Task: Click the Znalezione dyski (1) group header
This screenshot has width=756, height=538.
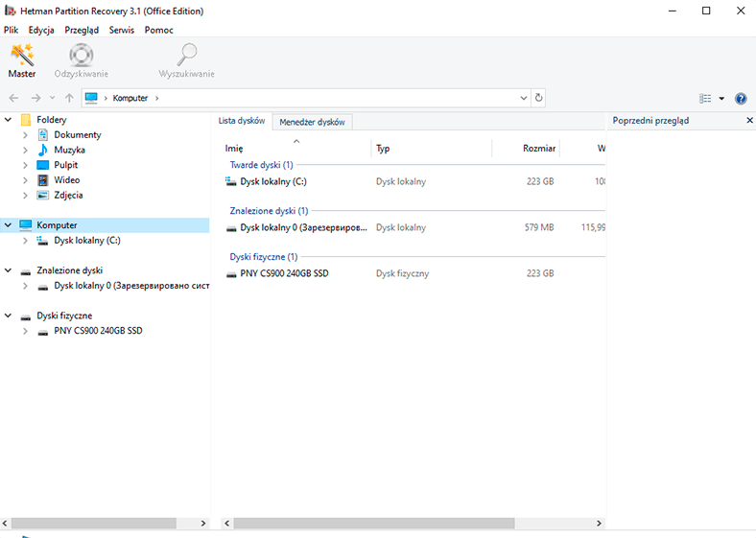Action: point(269,211)
